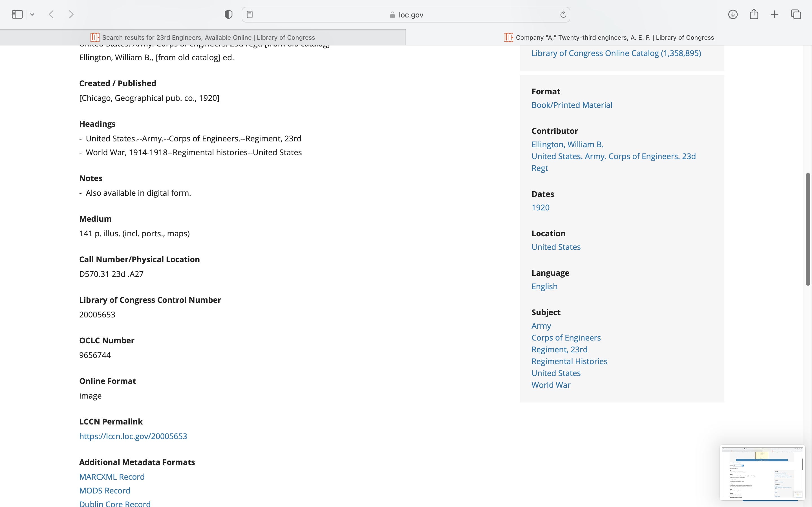Open Ellington, William B. contributor link
The height and width of the screenshot is (507, 812).
click(x=567, y=144)
